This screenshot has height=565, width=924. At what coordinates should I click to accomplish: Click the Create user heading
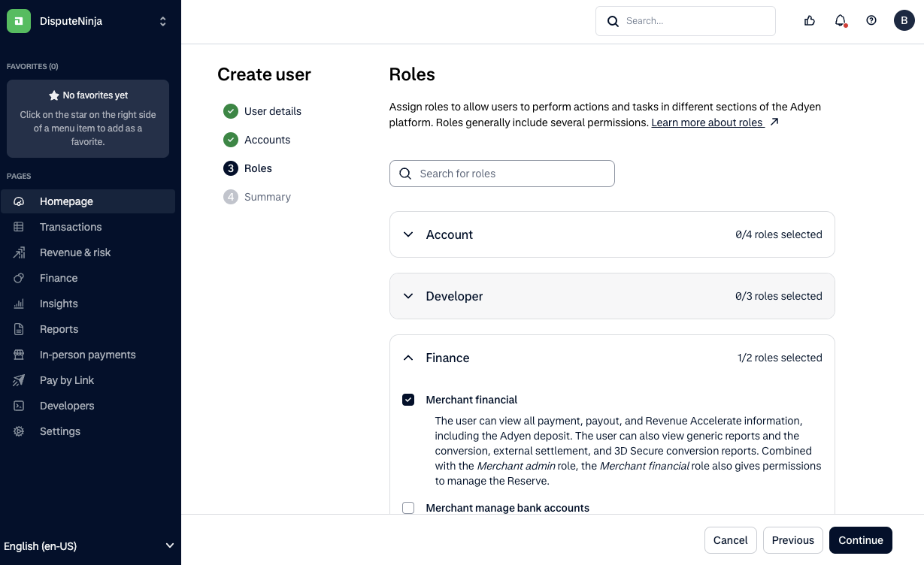click(264, 74)
